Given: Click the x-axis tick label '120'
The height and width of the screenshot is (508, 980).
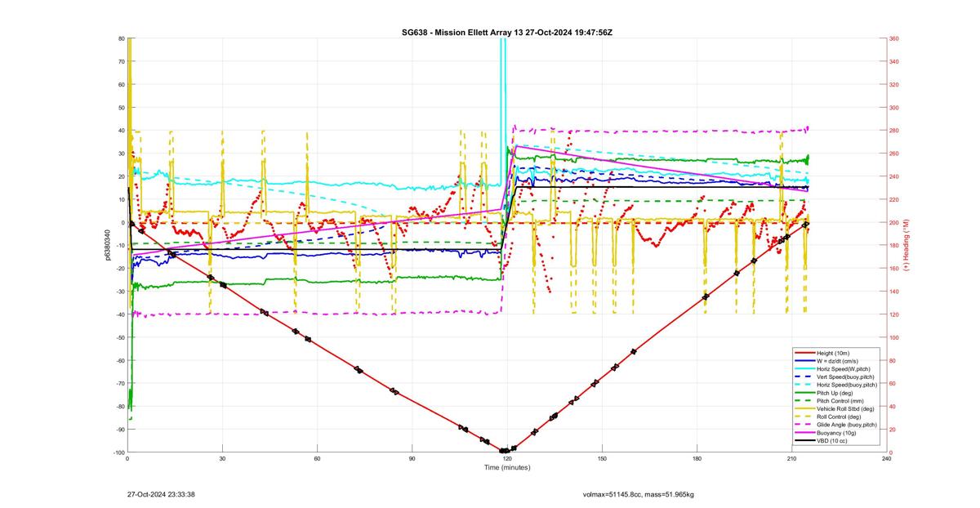Looking at the screenshot, I should click(507, 459).
